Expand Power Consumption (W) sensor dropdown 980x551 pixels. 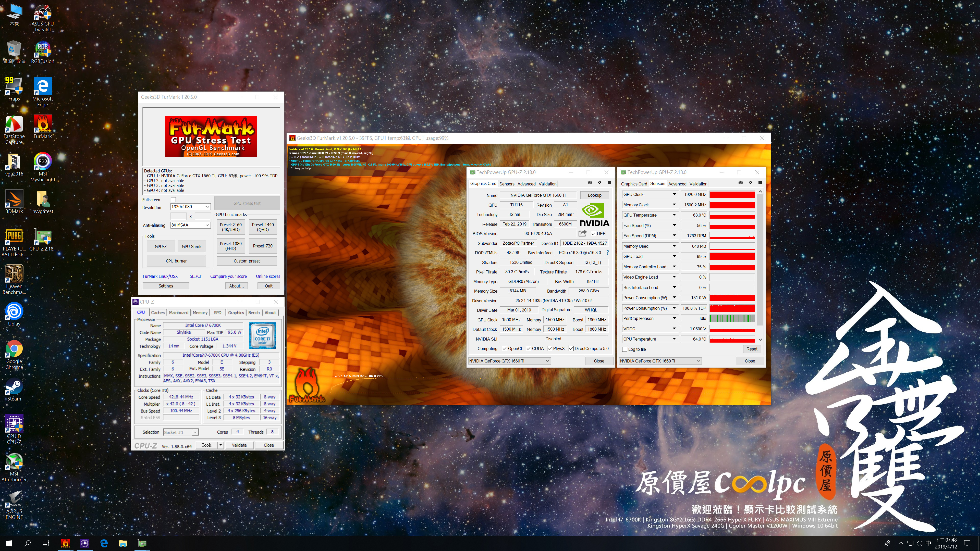click(x=674, y=298)
